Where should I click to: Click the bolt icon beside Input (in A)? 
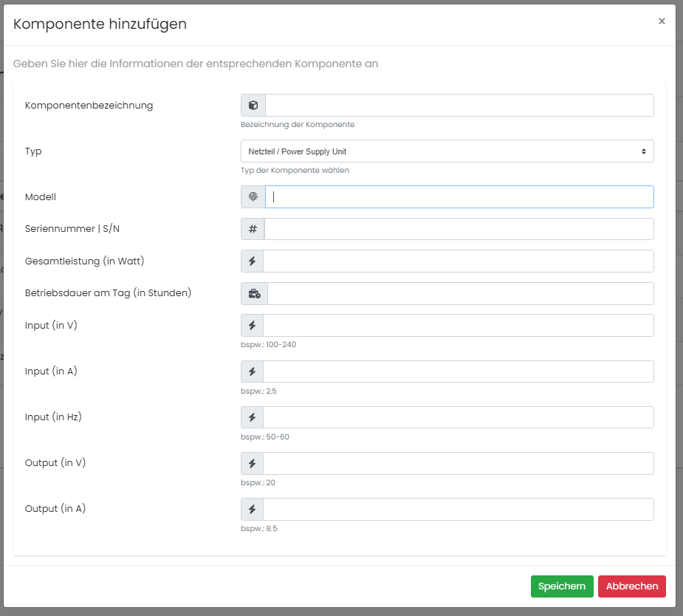tap(252, 372)
